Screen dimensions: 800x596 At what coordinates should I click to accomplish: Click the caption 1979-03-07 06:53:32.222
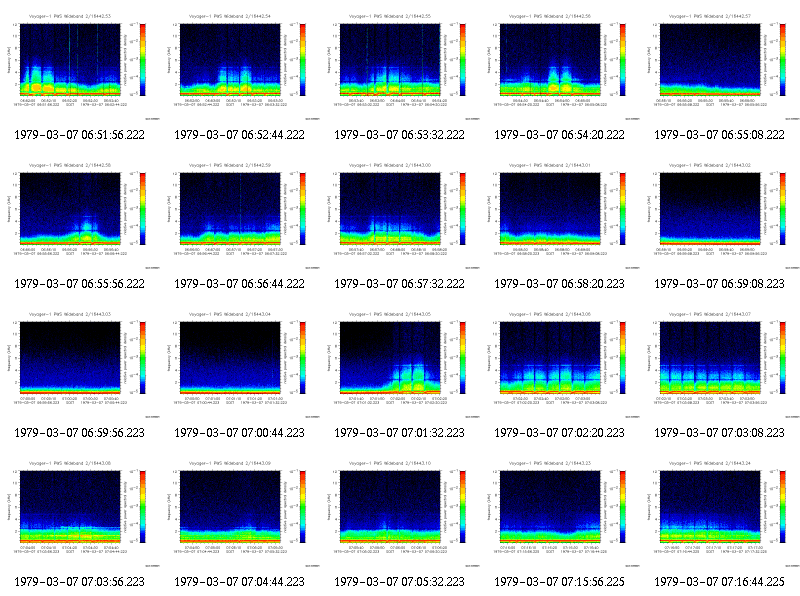click(399, 135)
